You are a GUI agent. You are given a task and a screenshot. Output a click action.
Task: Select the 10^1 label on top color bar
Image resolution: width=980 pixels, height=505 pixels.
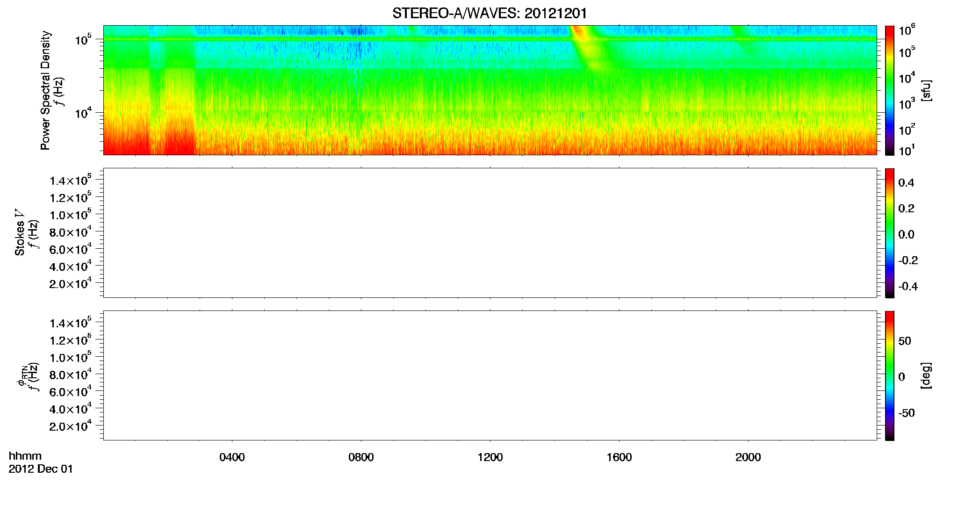pos(906,151)
